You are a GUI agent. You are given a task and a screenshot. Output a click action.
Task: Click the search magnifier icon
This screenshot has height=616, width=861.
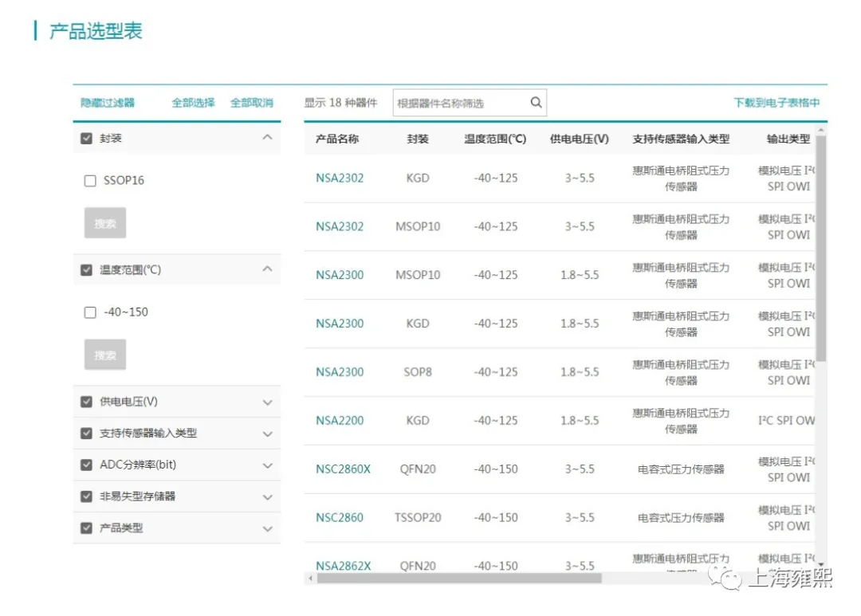click(536, 102)
